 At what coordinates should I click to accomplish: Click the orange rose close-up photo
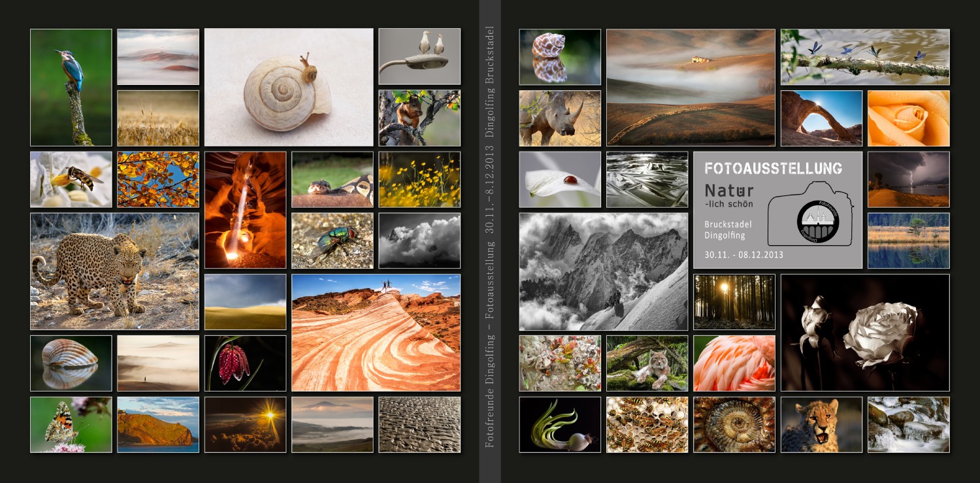coord(909,118)
